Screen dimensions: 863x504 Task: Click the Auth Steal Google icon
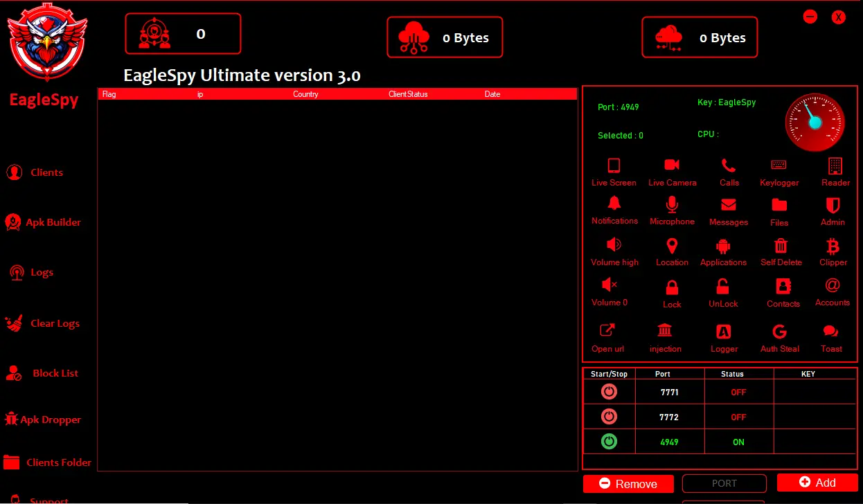pyautogui.click(x=779, y=332)
